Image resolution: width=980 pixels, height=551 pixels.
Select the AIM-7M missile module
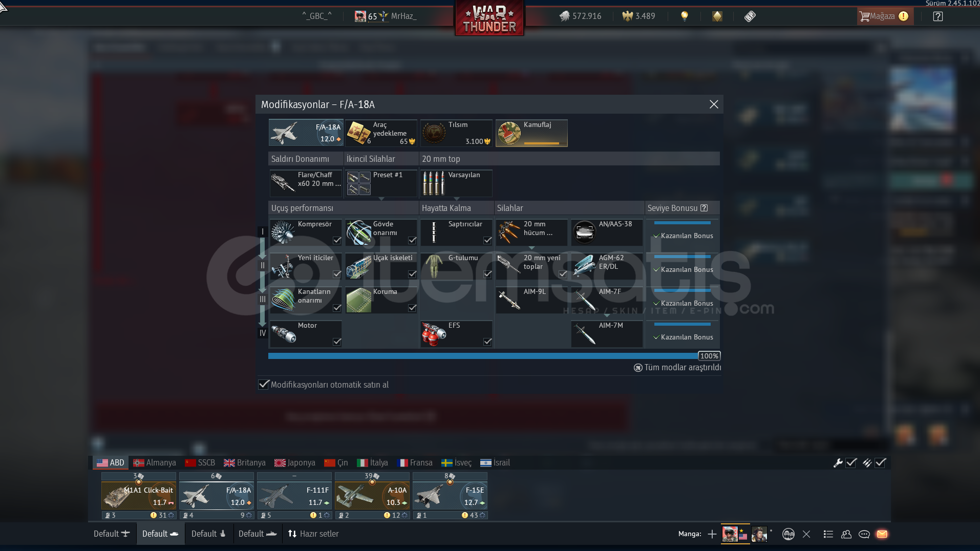tap(607, 333)
